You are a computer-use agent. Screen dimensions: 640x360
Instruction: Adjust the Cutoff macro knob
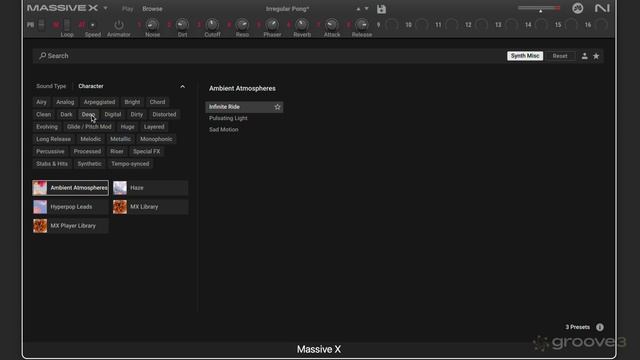point(212,25)
